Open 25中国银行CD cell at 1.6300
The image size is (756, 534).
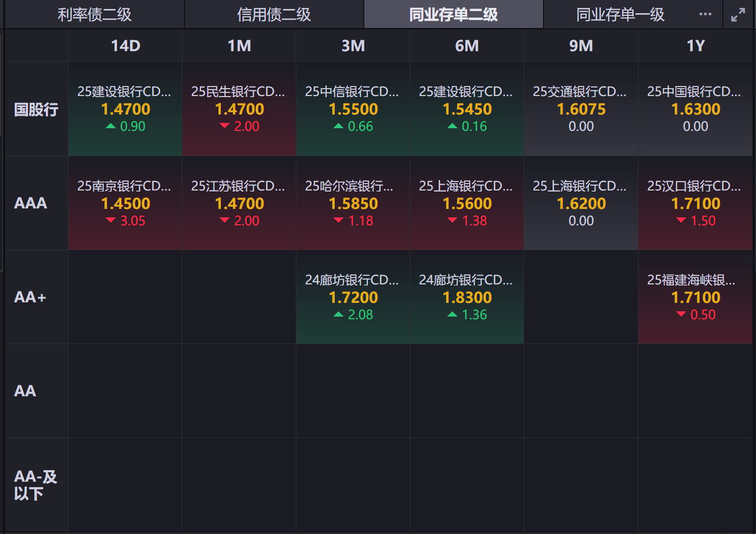point(695,109)
